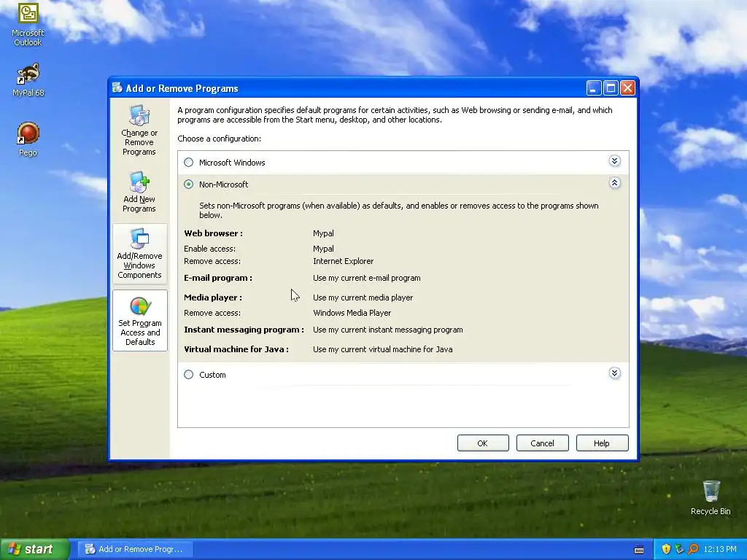Open the Start menu
This screenshot has height=560, width=747.
34,549
